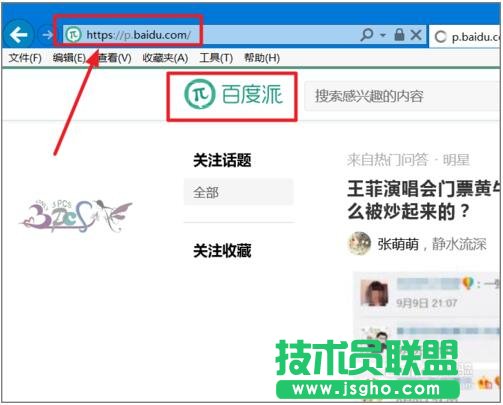Open the 帮助(H) menu
The image size is (503, 405).
tap(262, 58)
